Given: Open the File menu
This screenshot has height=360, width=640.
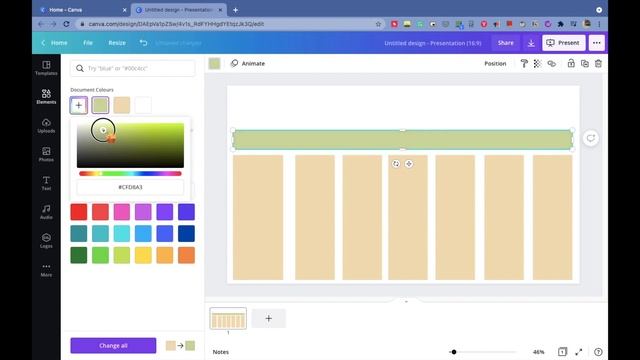Looking at the screenshot, I should 88,43.
